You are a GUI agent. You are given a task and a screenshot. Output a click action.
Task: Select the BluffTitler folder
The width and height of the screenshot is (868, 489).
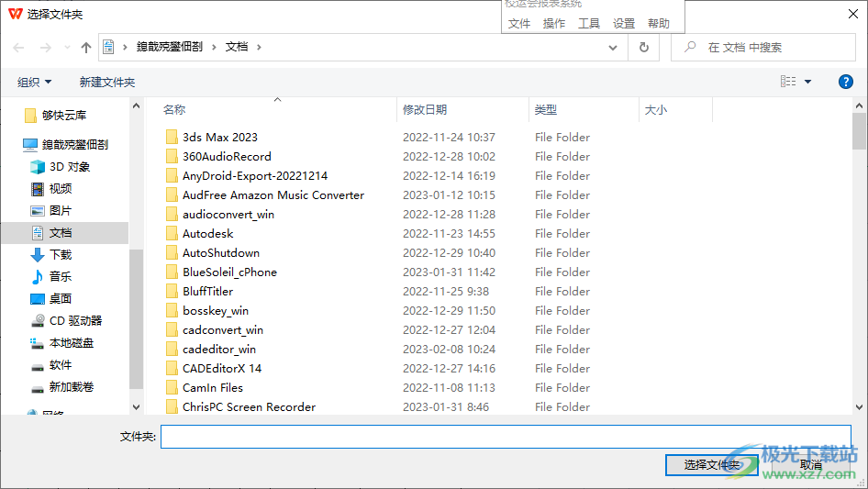[207, 292]
